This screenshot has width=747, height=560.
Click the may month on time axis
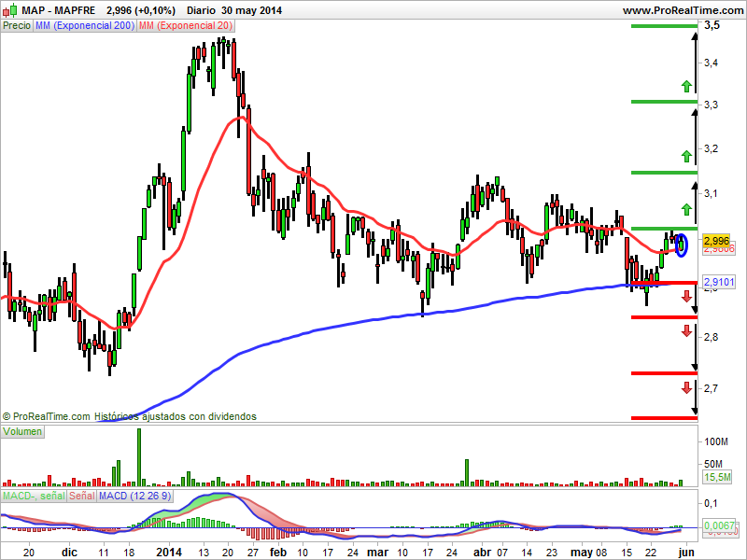pos(582,553)
